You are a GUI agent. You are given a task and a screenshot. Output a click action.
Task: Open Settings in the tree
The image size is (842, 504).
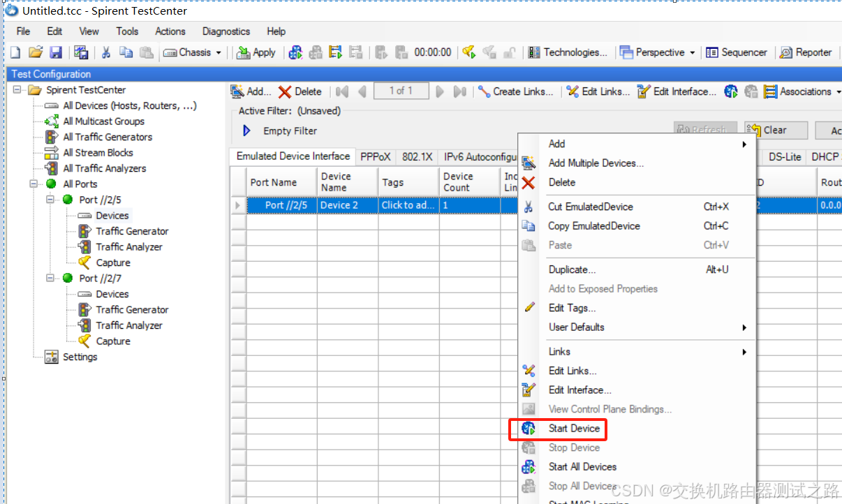(x=80, y=357)
